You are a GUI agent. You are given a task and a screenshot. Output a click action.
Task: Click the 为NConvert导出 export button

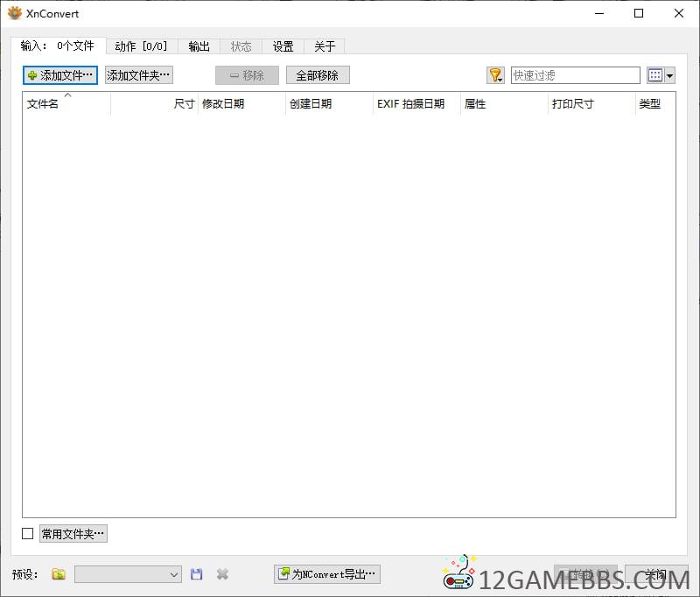tap(327, 574)
